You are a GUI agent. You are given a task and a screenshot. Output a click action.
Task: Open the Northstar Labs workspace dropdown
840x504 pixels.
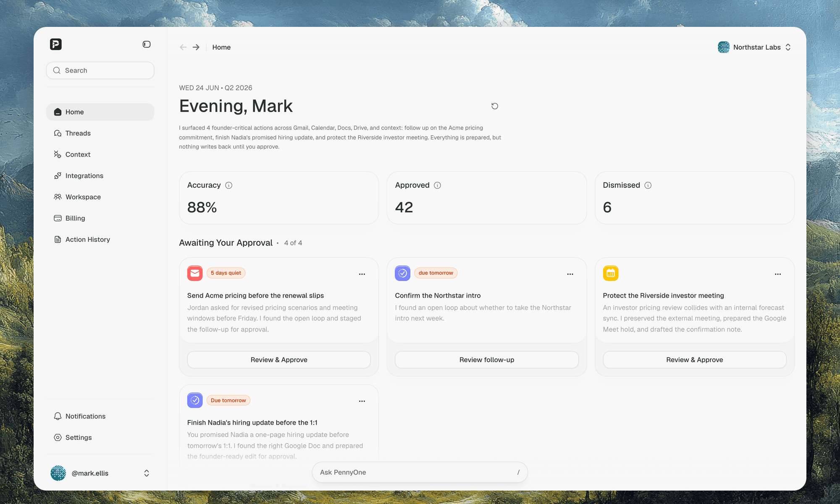tap(755, 47)
